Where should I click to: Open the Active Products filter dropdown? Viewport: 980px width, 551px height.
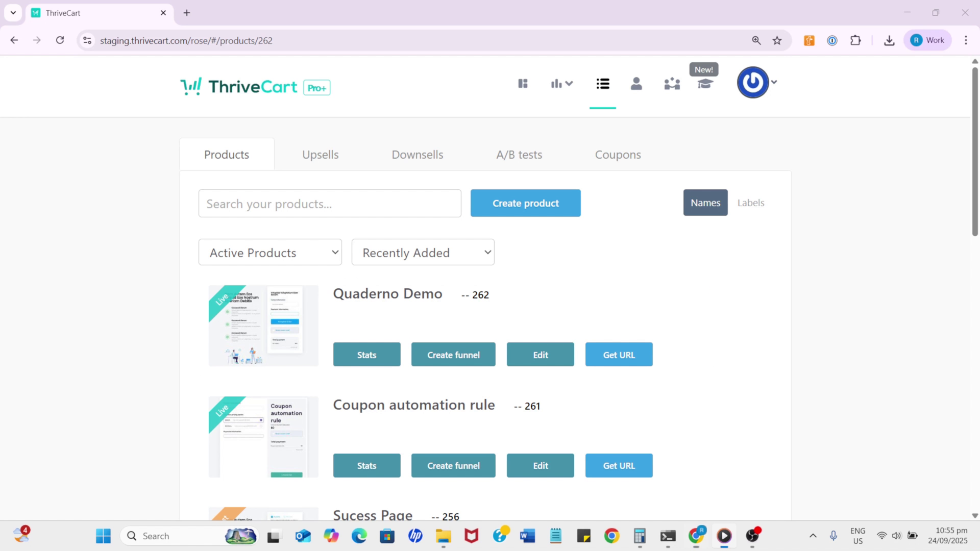pos(269,252)
